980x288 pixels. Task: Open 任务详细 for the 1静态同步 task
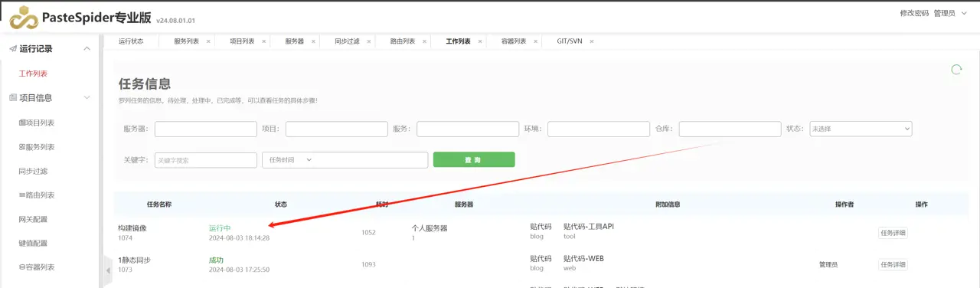tap(893, 264)
